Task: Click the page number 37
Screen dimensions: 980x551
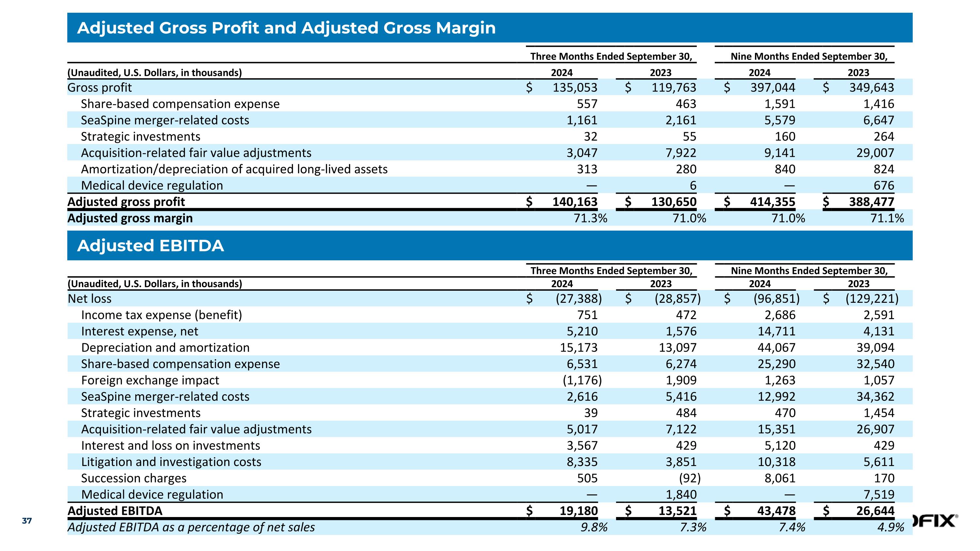Action: coord(27,521)
